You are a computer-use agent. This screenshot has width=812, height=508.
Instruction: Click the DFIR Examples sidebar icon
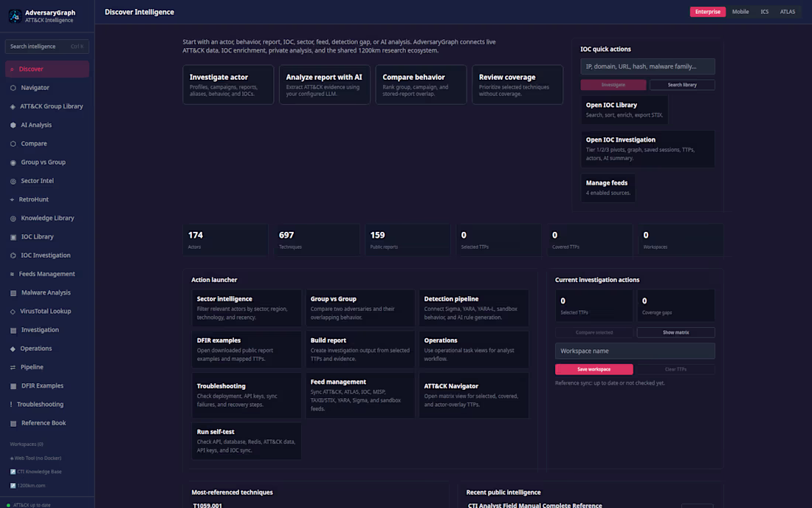(13, 385)
